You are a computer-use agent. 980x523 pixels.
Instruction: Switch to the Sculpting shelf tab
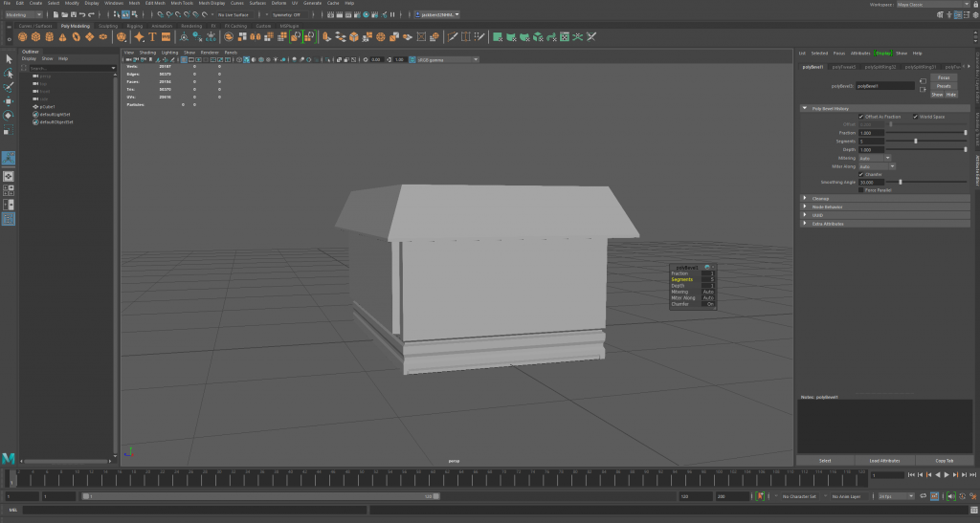click(107, 26)
